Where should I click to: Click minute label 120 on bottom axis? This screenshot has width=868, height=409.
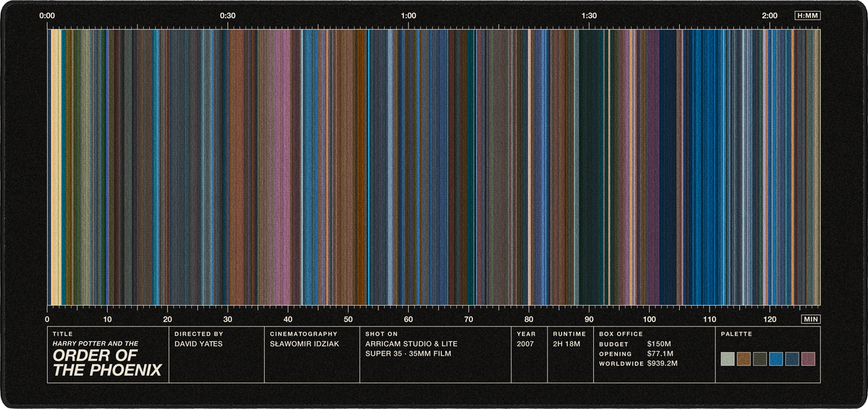[770, 319]
